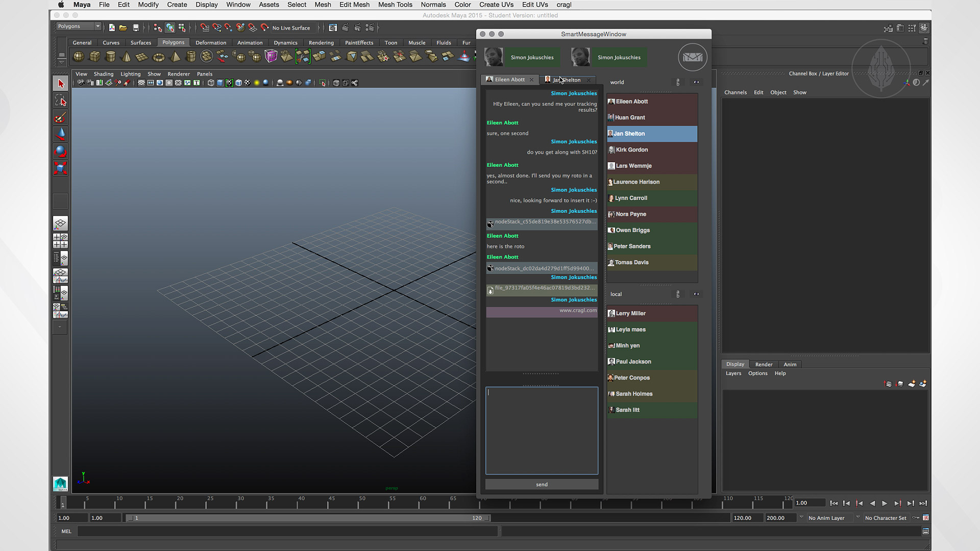Open the No Character Set dropdown
Screen dimensions: 980x551
tap(886, 518)
